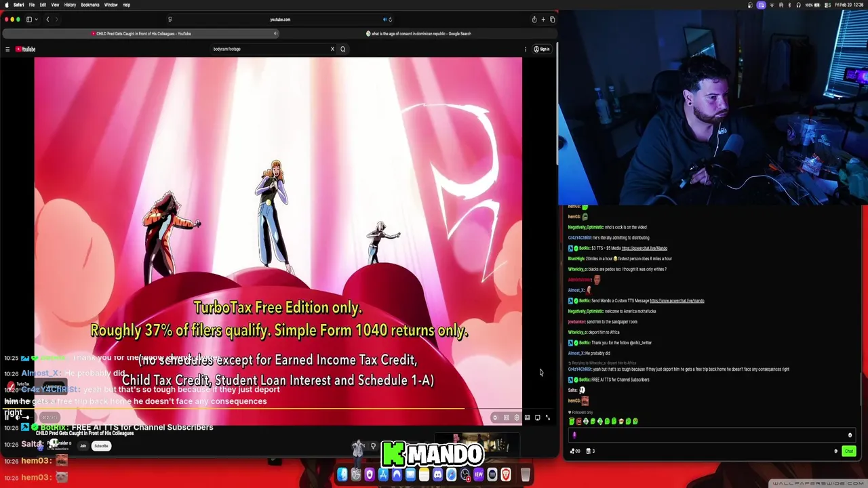Expand the Safari sidebar dropdown chevron
The height and width of the screenshot is (488, 868).
point(36,20)
